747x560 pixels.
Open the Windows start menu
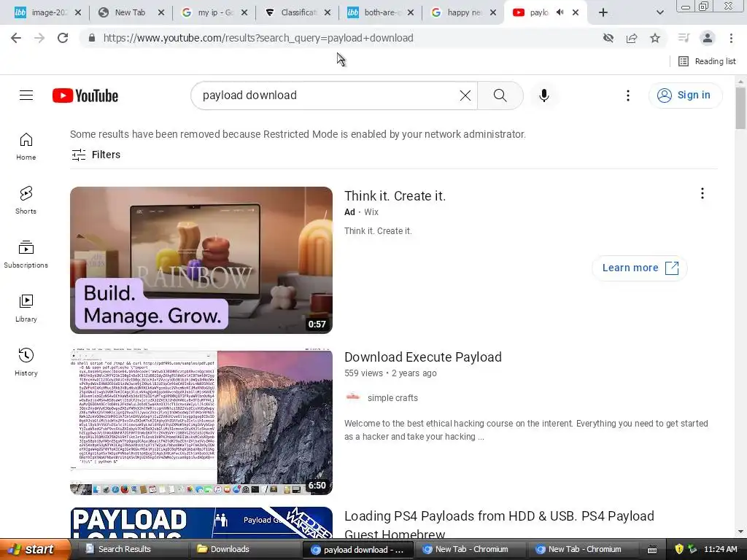34,549
